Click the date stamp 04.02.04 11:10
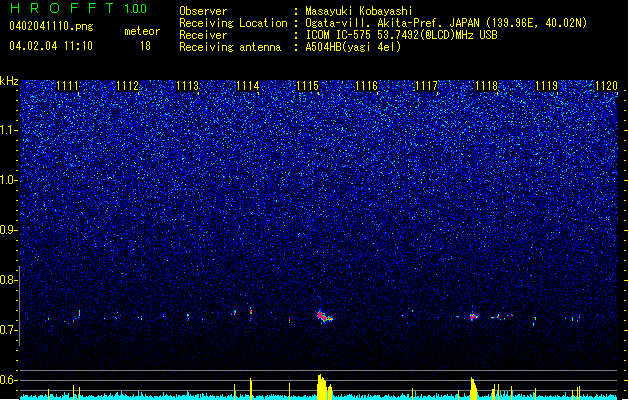 pyautogui.click(x=51, y=46)
